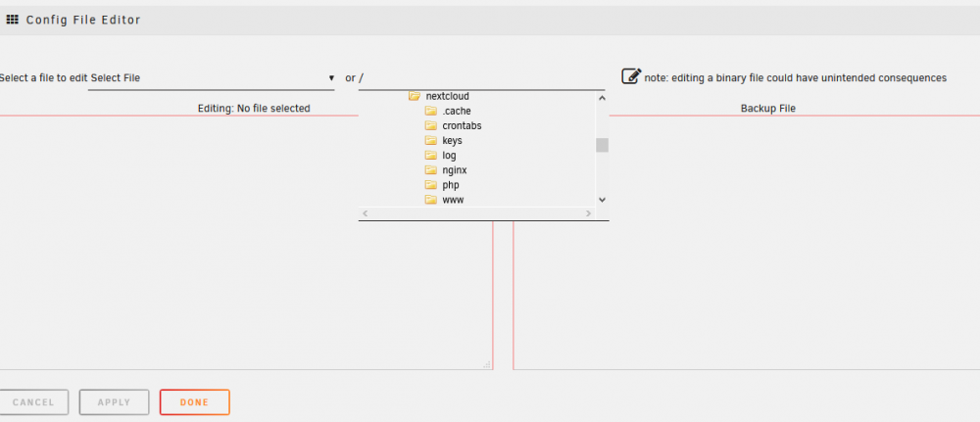Click the file tree scroll down arrow
Image resolution: width=980 pixels, height=422 pixels.
click(x=602, y=200)
